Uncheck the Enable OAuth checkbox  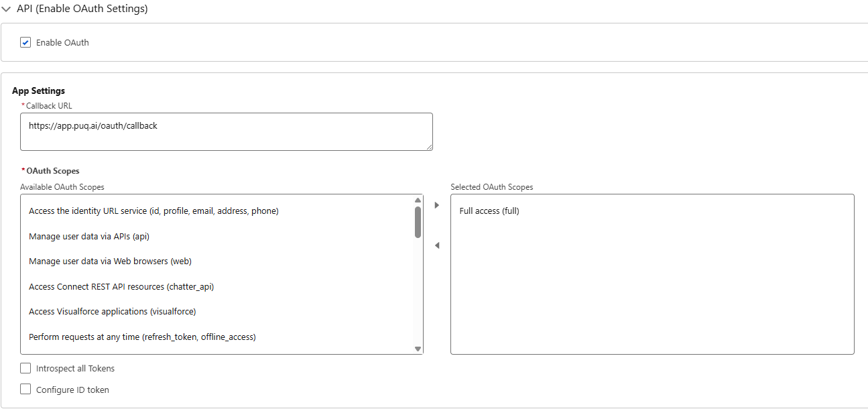(26, 43)
